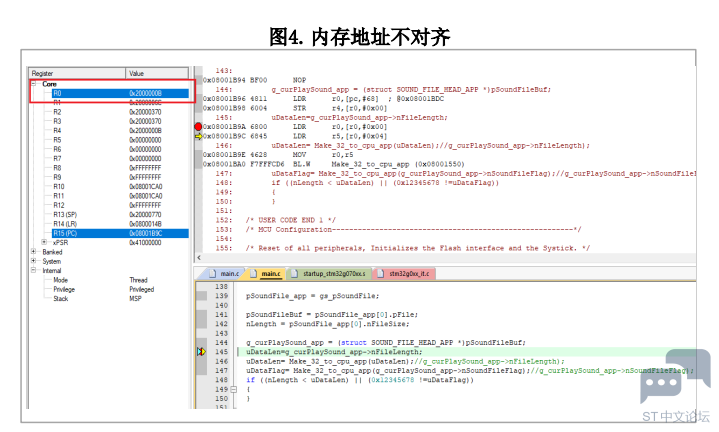Click the current-line arrow marker beside line 145
719x432 pixels.
point(201,352)
